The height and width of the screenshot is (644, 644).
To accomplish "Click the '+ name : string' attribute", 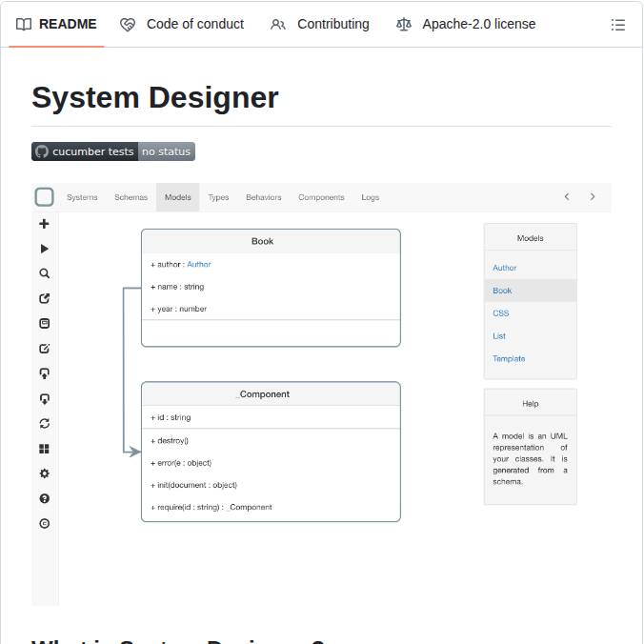I will click(x=177, y=287).
